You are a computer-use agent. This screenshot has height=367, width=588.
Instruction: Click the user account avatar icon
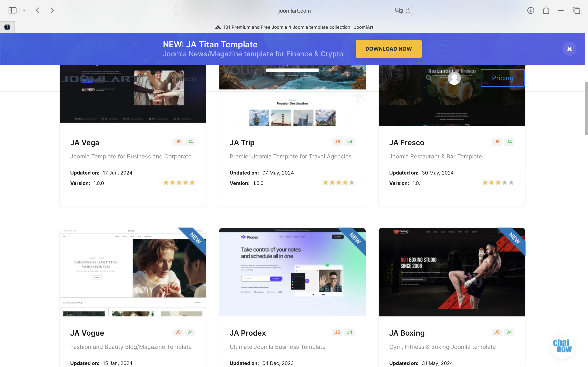[x=454, y=78]
